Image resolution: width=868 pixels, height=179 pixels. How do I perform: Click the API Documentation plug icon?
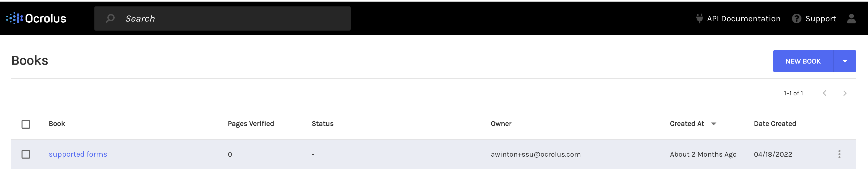[x=700, y=18]
